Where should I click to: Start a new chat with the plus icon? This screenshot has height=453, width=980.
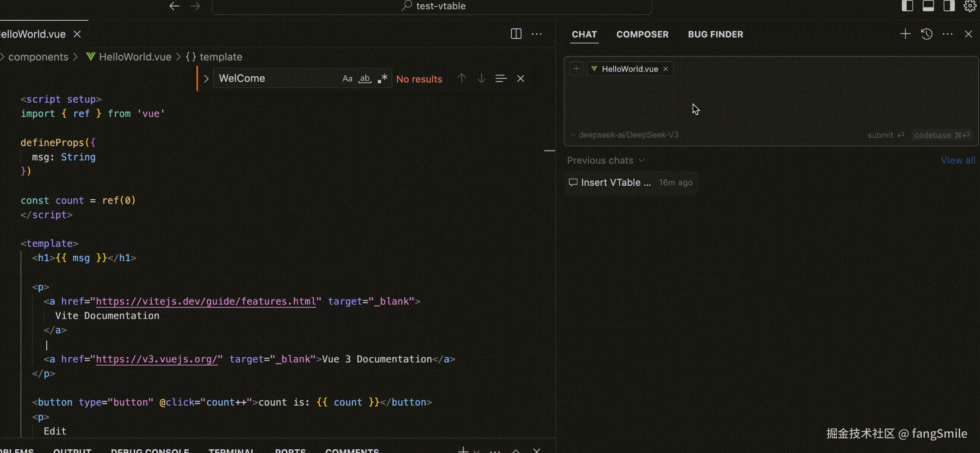[x=906, y=34]
